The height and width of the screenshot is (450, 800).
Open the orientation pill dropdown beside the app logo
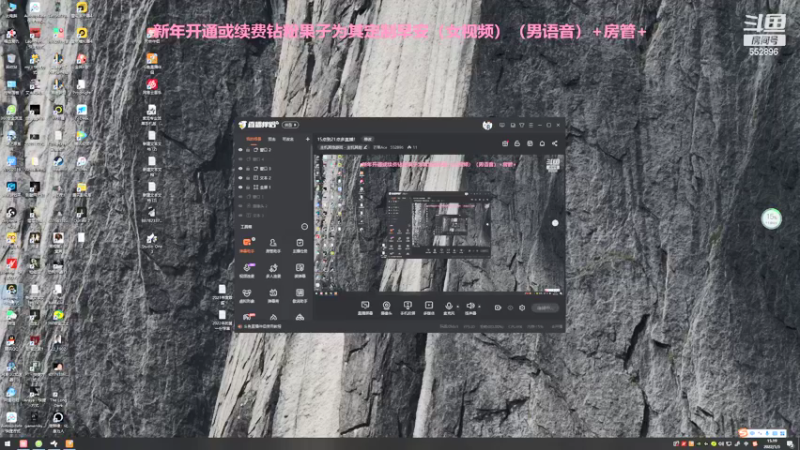(x=290, y=125)
